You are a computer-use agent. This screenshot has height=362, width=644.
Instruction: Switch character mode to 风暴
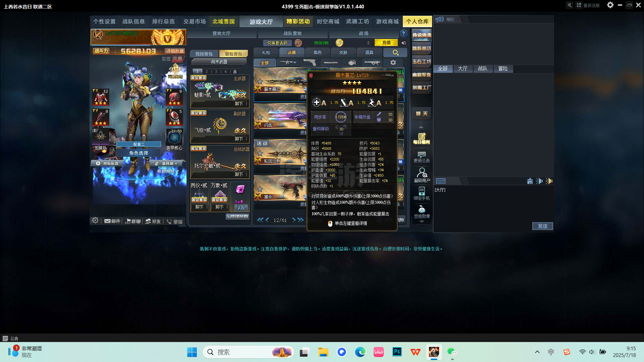tap(178, 59)
